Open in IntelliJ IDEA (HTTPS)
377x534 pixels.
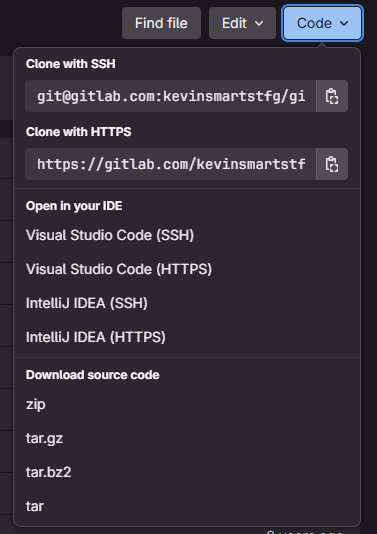pyautogui.click(x=96, y=337)
